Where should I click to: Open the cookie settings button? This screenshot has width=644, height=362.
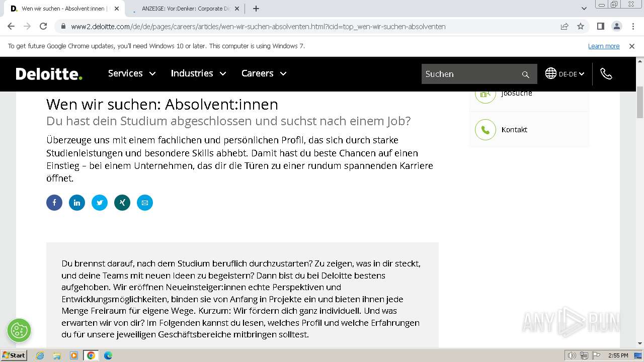coord(19,330)
